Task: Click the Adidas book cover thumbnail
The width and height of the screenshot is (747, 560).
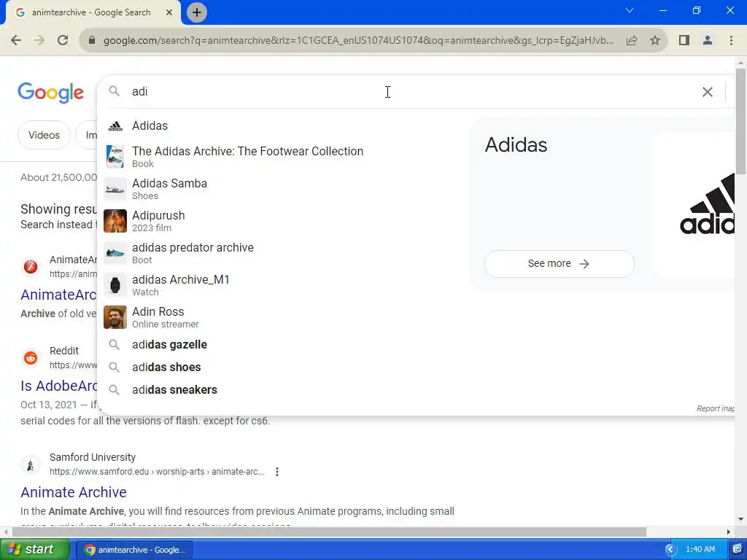Action: click(x=115, y=157)
